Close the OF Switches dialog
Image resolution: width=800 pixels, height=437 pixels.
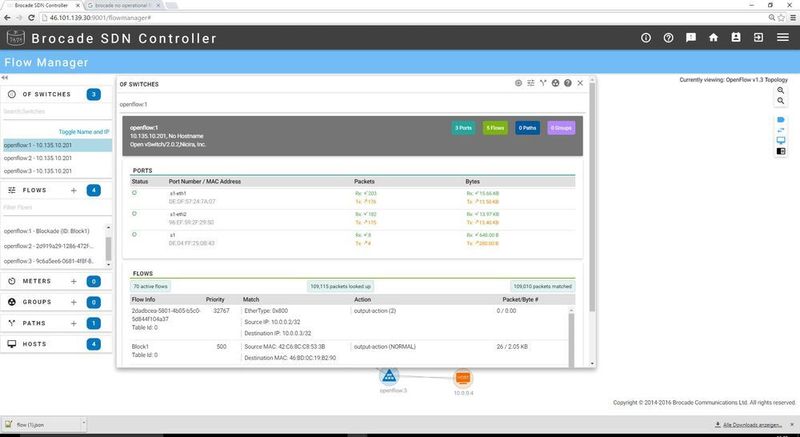click(580, 83)
